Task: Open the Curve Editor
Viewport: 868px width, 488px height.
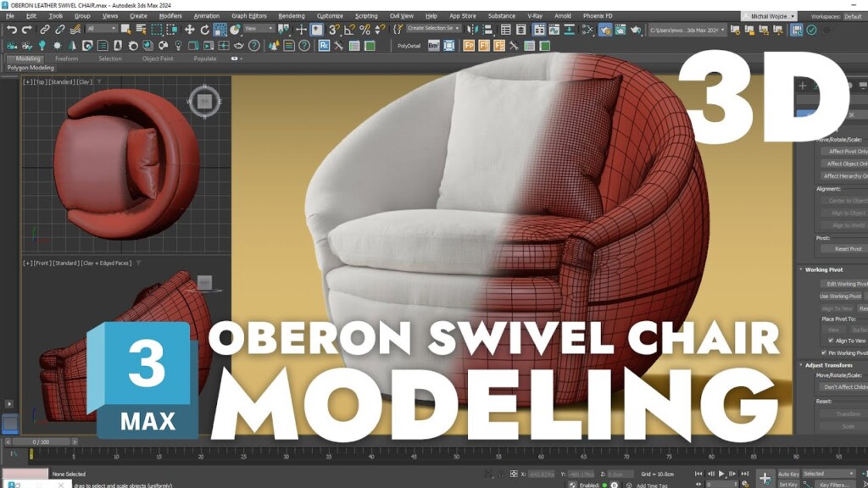Action: point(554,30)
